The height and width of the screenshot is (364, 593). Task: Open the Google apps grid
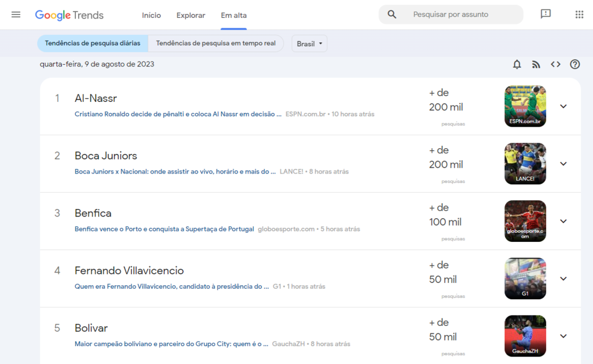[579, 14]
